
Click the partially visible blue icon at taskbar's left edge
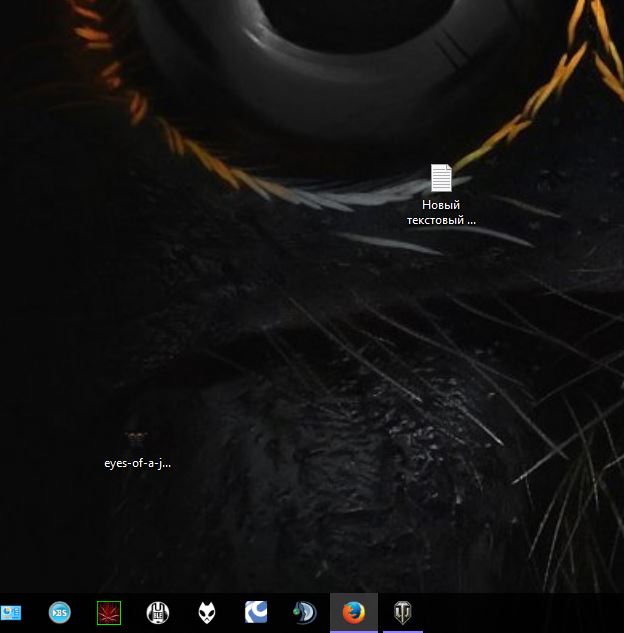(10, 612)
